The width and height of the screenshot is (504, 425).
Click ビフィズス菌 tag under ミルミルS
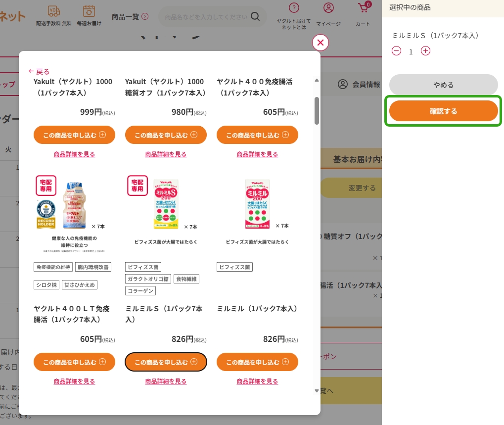pyautogui.click(x=143, y=267)
